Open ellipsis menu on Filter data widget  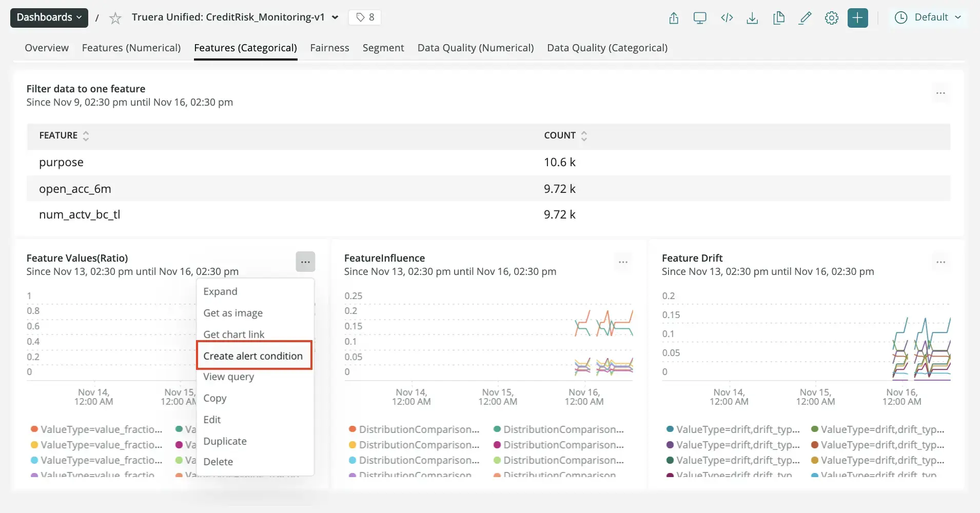[x=940, y=93]
